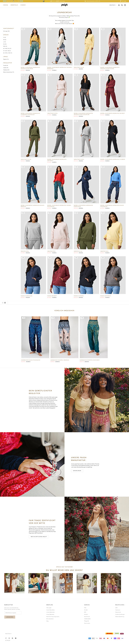
Task: Filter by availability 'Auf Lager (24)'
Action: click(6, 31)
